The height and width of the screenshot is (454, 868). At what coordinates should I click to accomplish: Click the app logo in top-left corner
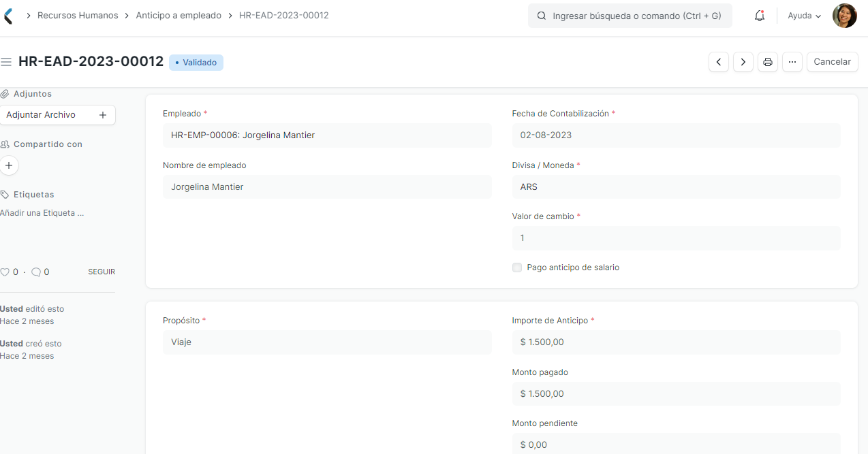[7, 16]
